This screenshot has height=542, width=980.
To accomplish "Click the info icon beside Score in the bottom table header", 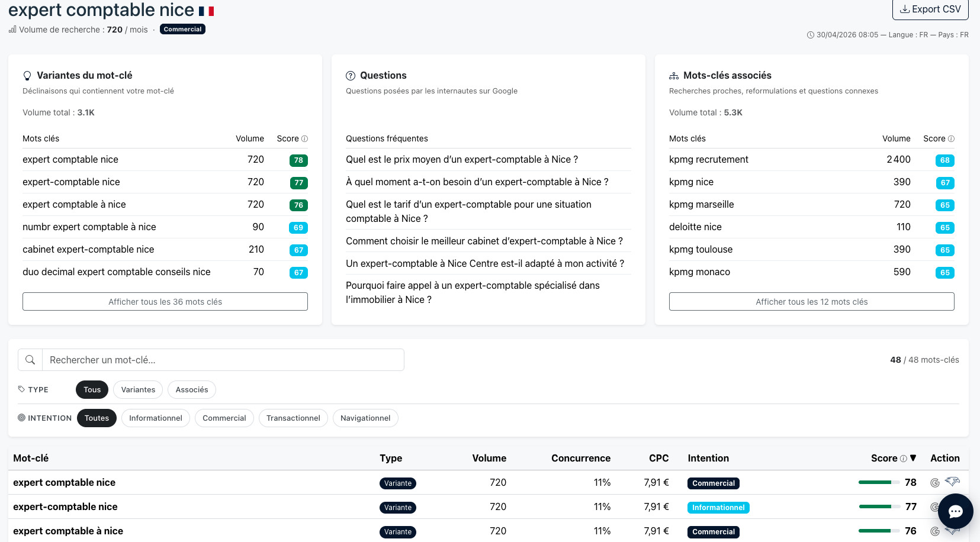I will coord(904,459).
